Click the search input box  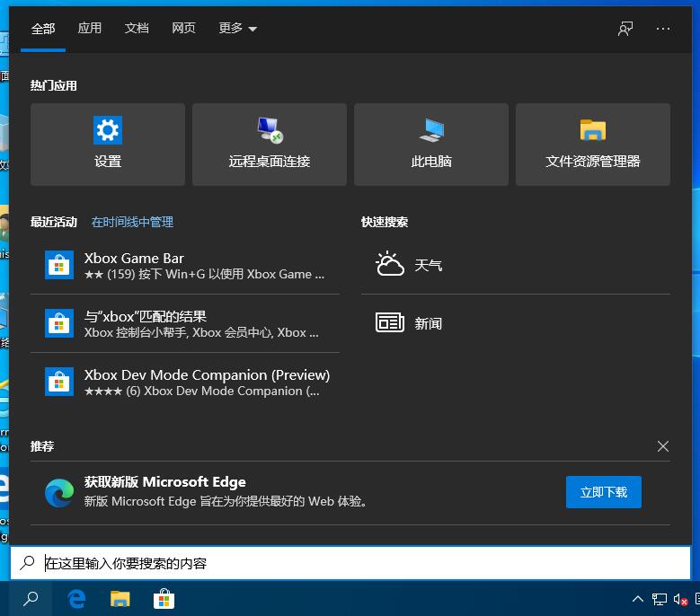coord(359,563)
